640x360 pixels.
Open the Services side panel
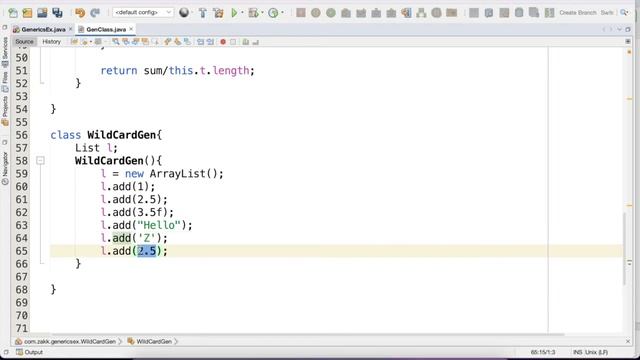click(5, 52)
